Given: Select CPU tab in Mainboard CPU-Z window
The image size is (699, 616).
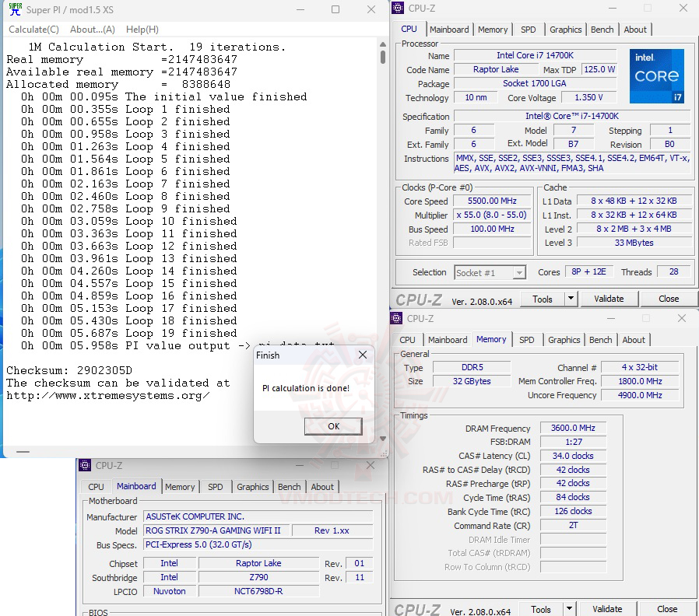Looking at the screenshot, I should point(96,487).
